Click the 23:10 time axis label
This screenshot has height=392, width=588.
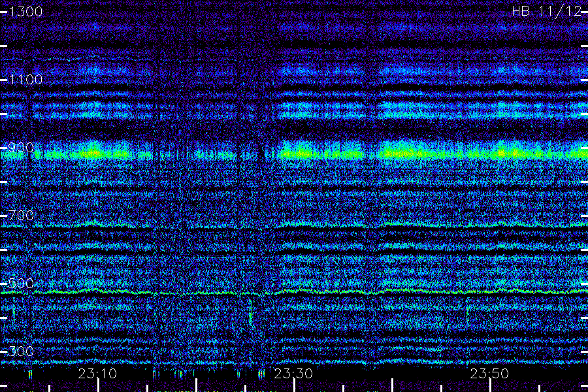(x=97, y=374)
